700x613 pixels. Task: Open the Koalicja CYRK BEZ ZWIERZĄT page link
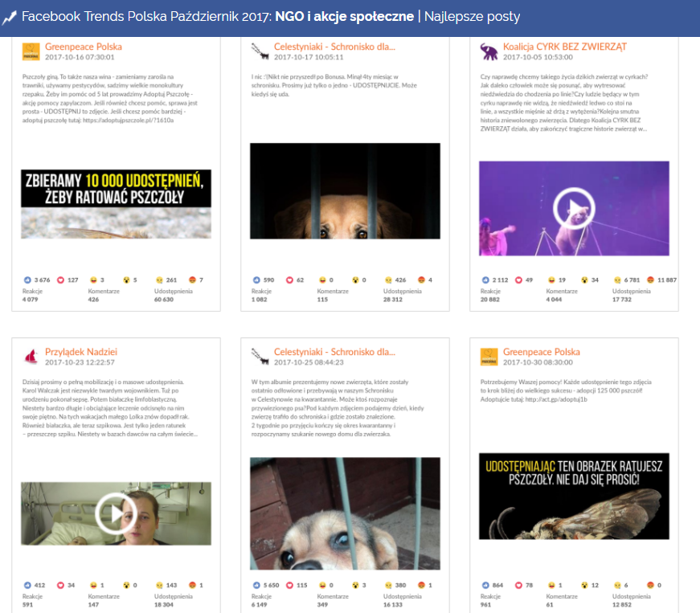[564, 47]
